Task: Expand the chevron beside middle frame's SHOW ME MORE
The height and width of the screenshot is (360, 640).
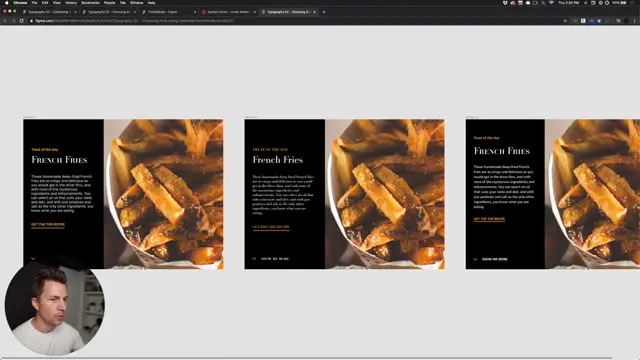Action: click(254, 259)
